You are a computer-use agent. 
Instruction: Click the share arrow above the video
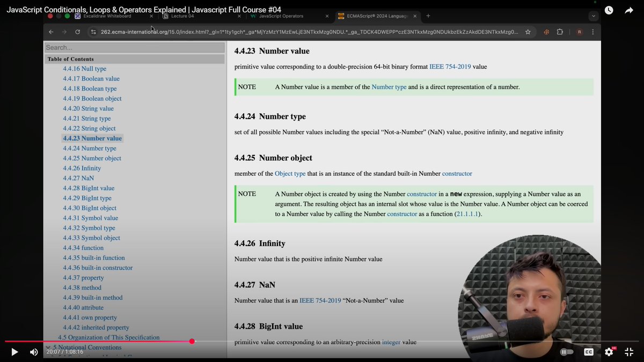628,10
